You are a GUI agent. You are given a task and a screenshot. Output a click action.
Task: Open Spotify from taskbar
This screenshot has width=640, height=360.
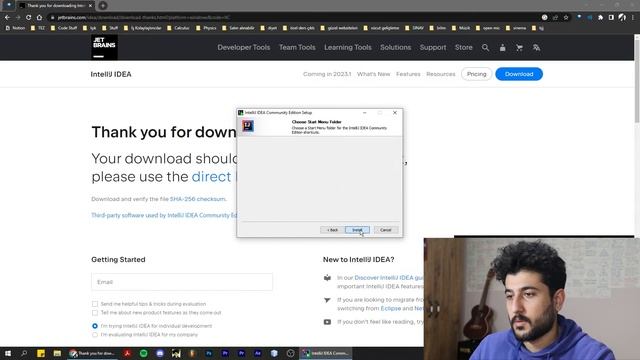click(144, 353)
